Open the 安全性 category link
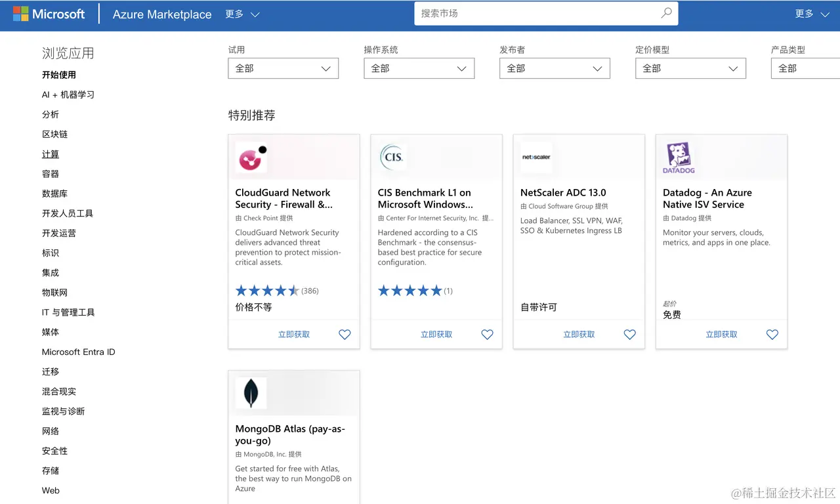This screenshot has width=840, height=504. (54, 451)
